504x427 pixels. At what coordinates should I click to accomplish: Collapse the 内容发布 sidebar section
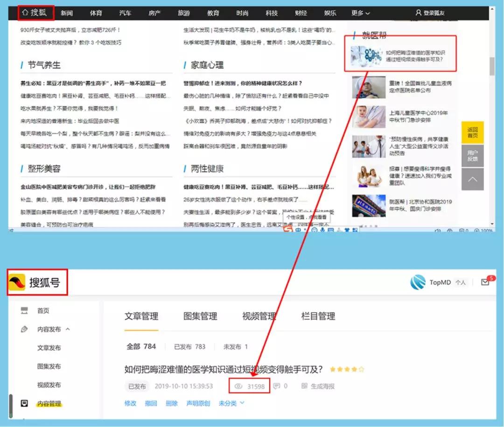pyautogui.click(x=68, y=329)
